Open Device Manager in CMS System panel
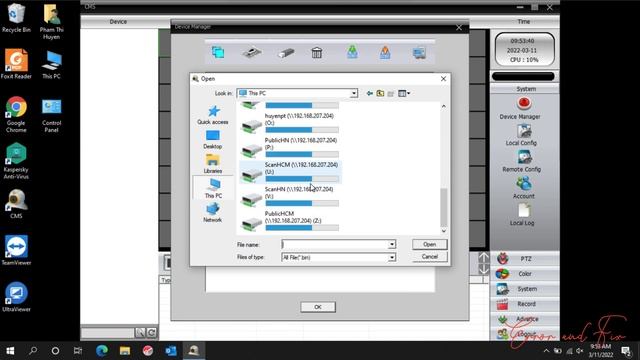Image resolution: width=640 pixels, height=360 pixels. 520,108
